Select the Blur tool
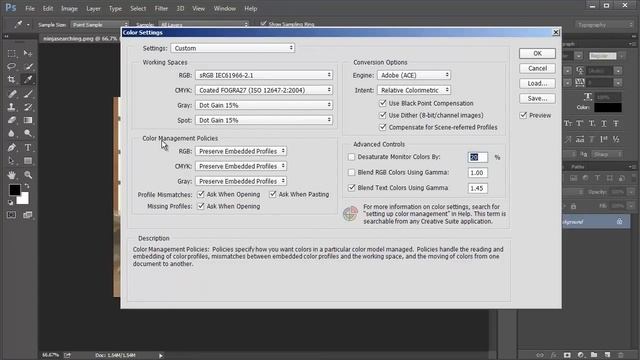Image resolution: width=640 pixels, height=360 pixels. point(11,133)
